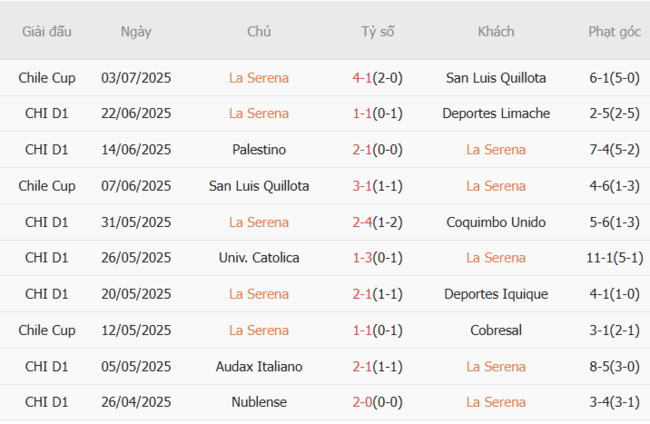
Task: Click the date 14/06/2025
Action: [x=136, y=149]
